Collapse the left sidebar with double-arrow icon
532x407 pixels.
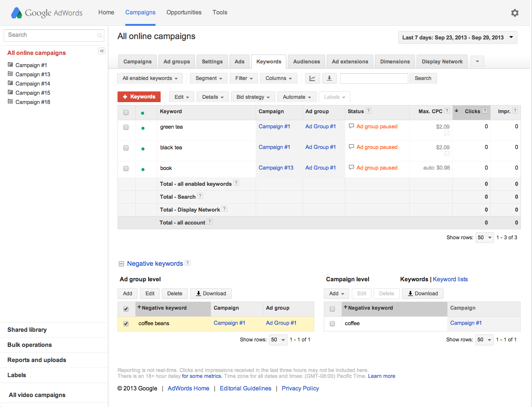pyautogui.click(x=102, y=51)
